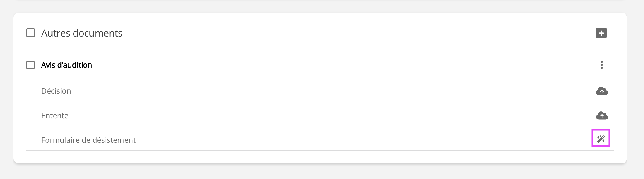Click the Autres documents section title
The image size is (644, 179).
point(82,33)
